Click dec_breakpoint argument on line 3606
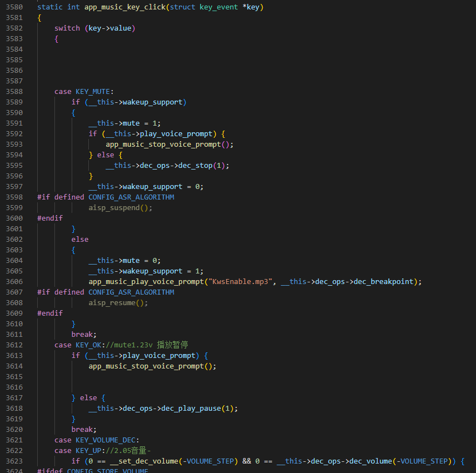 click(384, 282)
